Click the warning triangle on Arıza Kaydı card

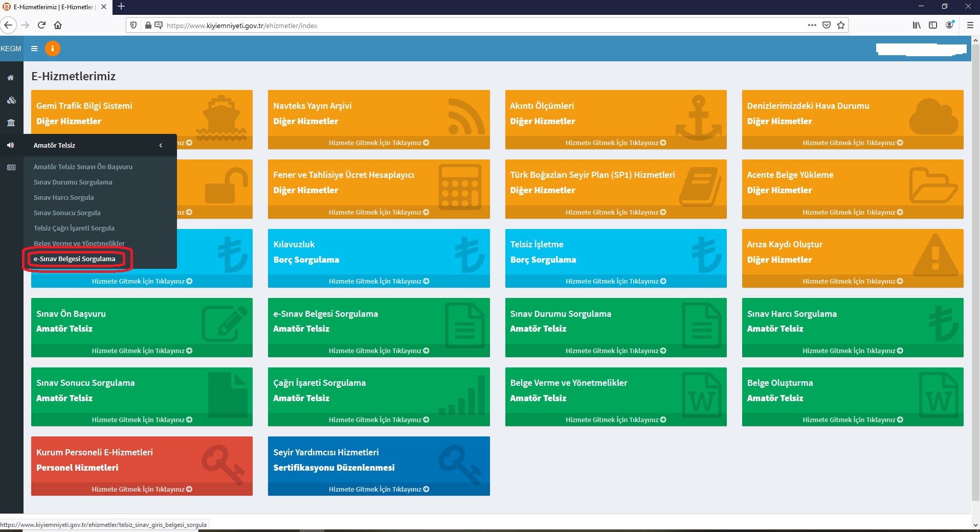point(936,255)
